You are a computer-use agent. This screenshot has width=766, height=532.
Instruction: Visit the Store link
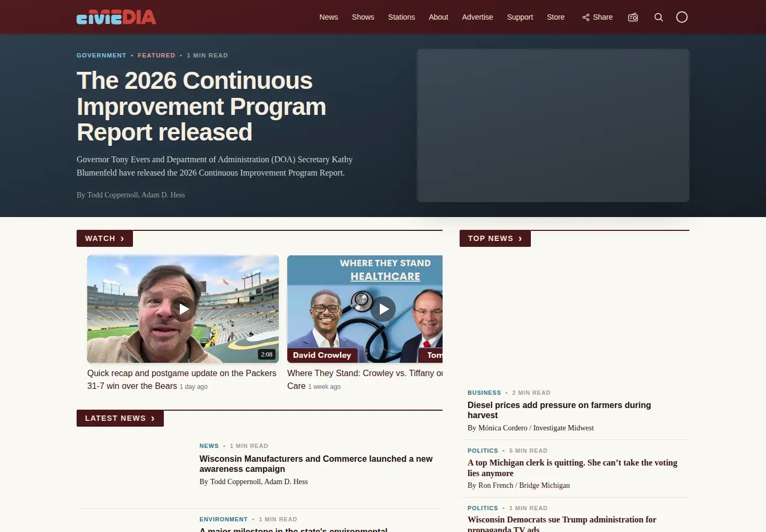556,17
